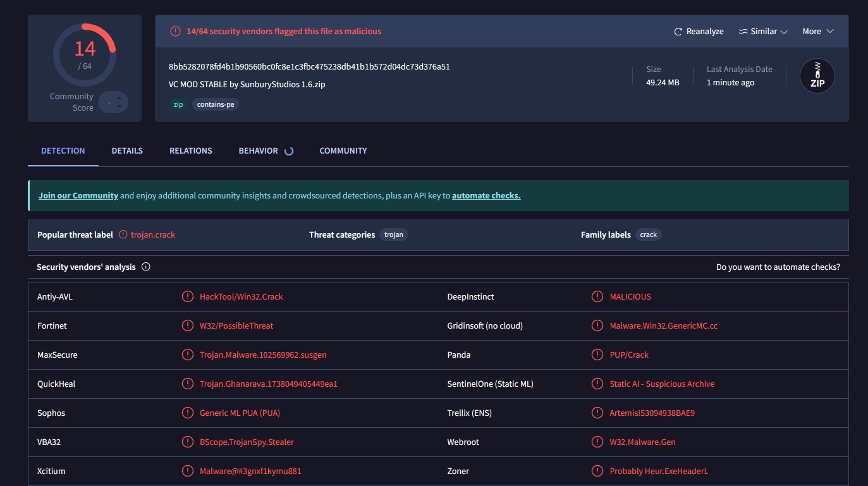Click the W32.Malware.Gen result
Viewport: 868px width, 486px height.
click(x=642, y=442)
